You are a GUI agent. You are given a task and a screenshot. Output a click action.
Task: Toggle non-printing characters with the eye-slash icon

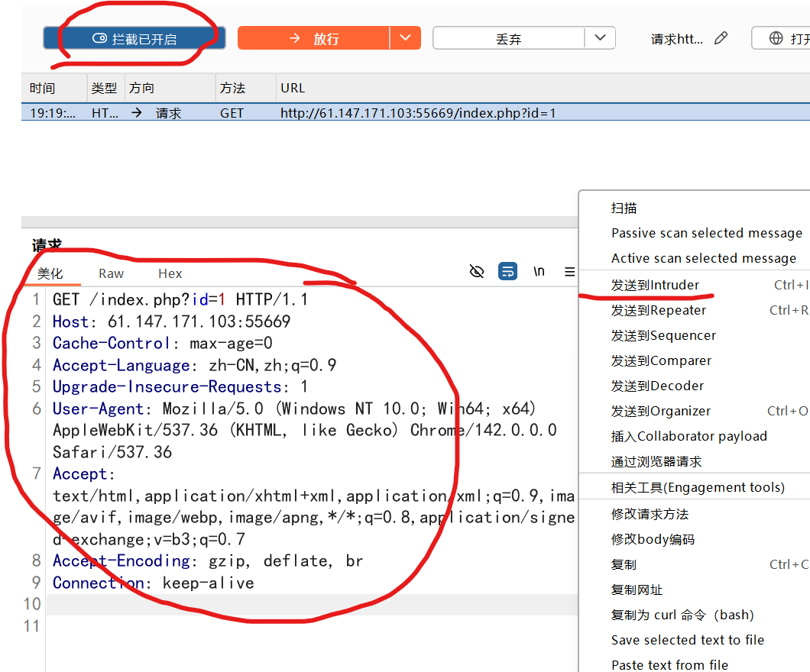[477, 271]
